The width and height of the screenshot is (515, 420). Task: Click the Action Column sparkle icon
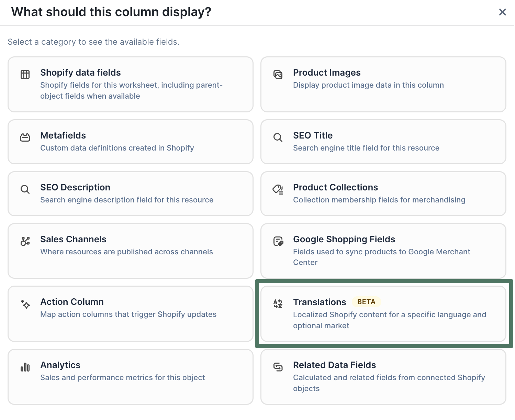click(25, 304)
